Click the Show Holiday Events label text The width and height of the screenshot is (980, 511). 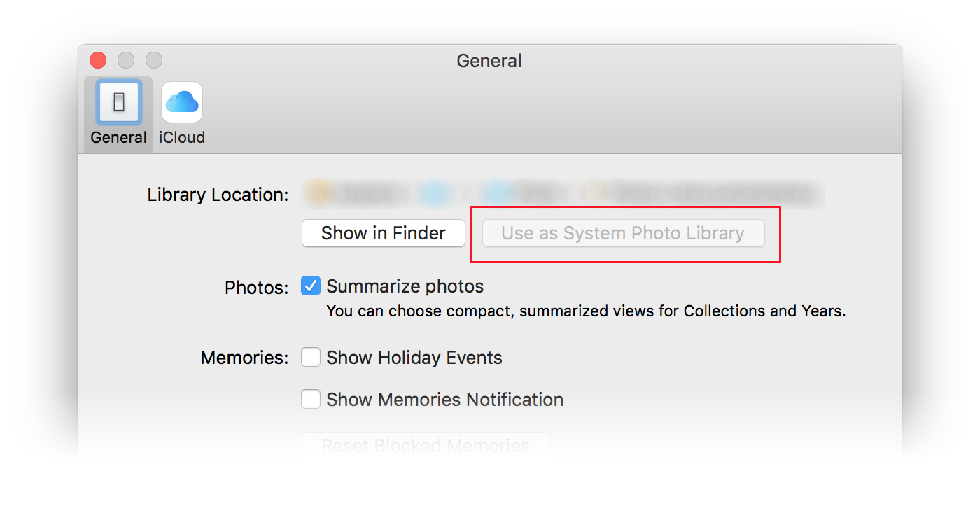tap(414, 358)
